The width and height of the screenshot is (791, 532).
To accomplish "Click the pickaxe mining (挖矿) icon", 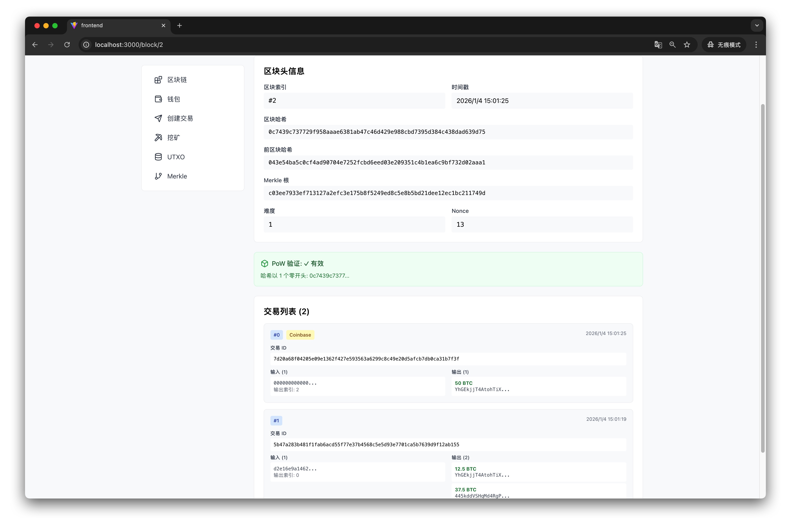I will [158, 137].
